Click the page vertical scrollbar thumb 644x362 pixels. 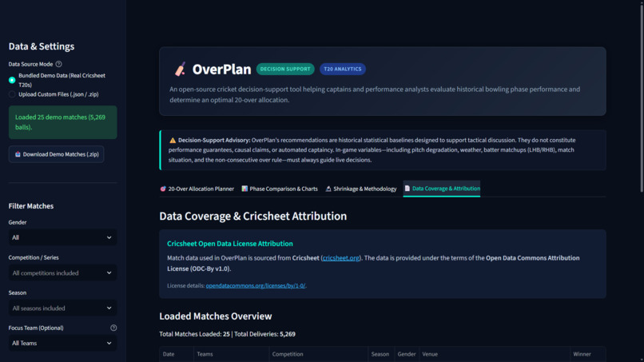(x=642, y=97)
